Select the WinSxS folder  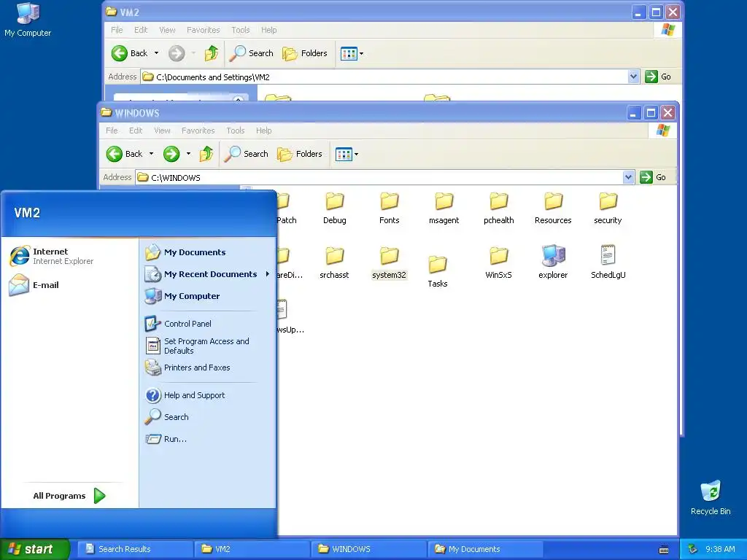(499, 262)
